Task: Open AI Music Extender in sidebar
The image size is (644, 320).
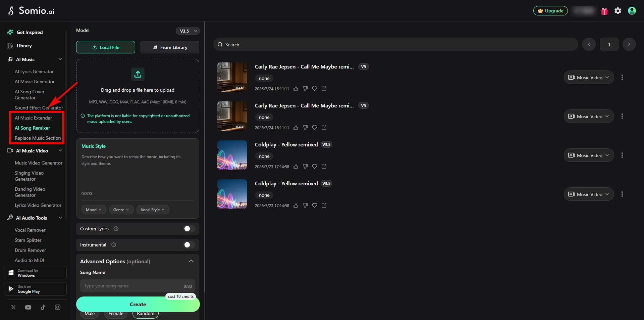Action: point(33,118)
